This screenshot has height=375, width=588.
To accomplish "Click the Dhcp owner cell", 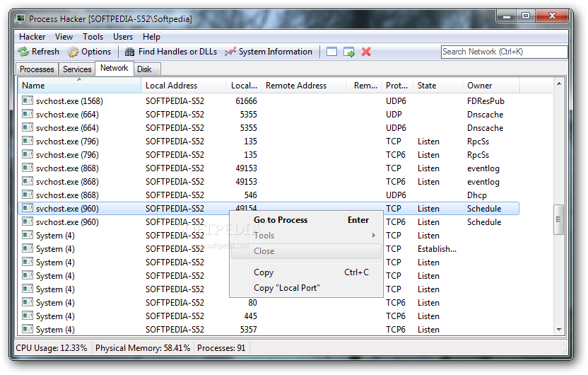I will (x=476, y=195).
